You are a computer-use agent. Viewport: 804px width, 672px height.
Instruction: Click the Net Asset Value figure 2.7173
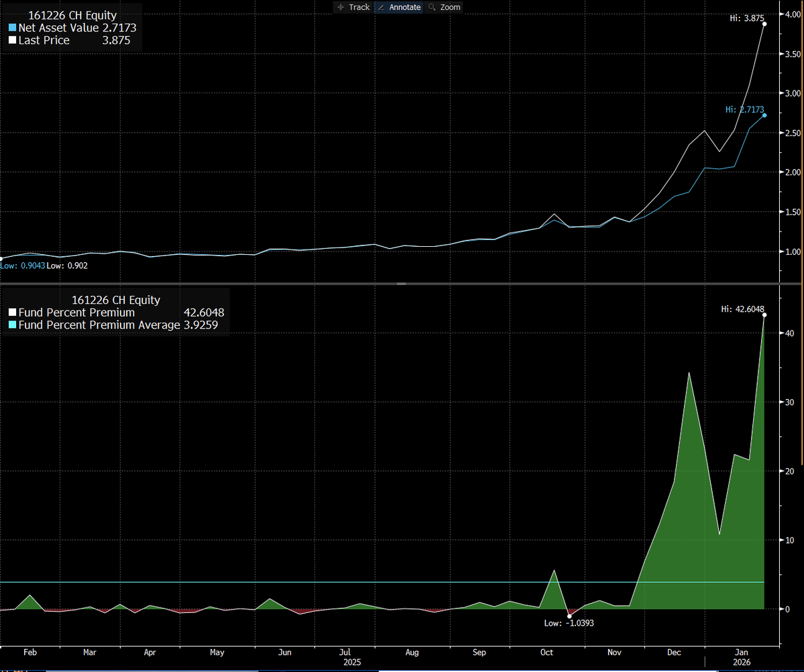click(x=119, y=27)
